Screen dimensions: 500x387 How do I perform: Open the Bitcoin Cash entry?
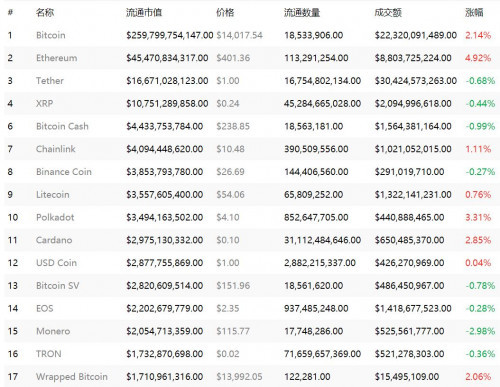click(x=62, y=126)
